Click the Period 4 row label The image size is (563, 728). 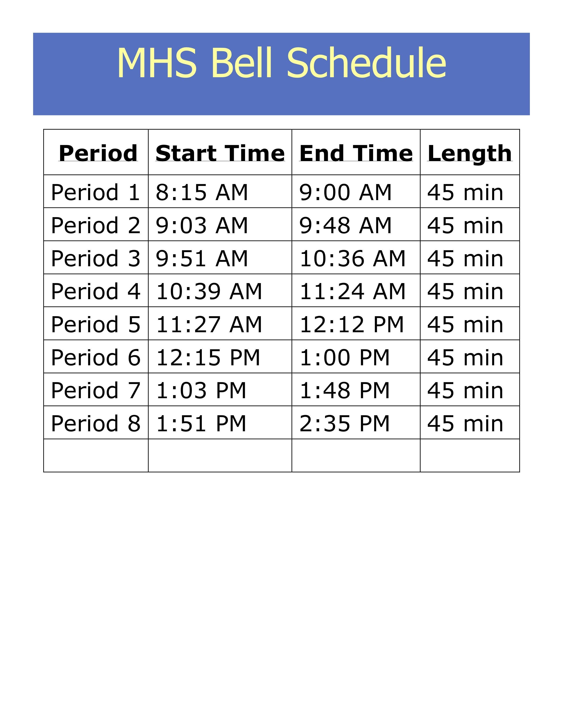point(95,291)
